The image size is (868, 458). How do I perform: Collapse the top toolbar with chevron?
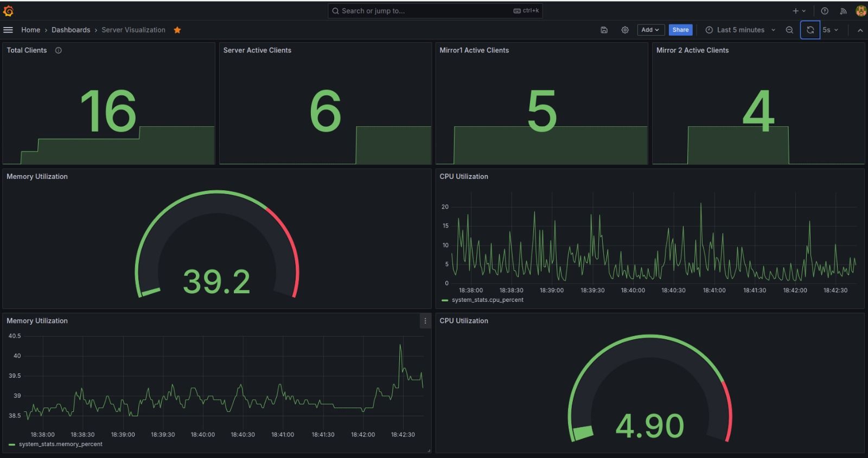860,30
